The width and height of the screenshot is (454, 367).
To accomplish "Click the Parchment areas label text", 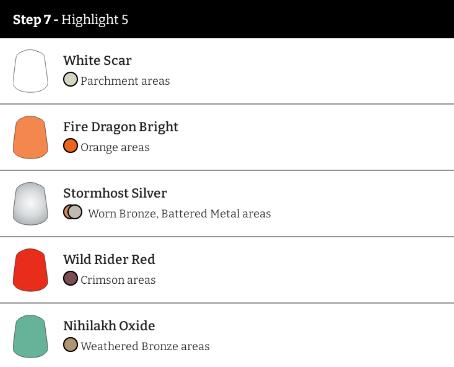I will tap(125, 81).
